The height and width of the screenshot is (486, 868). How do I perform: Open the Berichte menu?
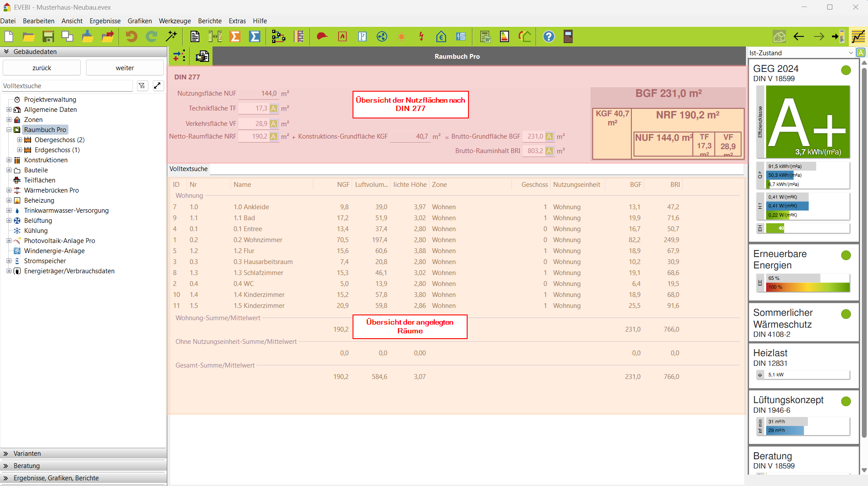point(209,21)
